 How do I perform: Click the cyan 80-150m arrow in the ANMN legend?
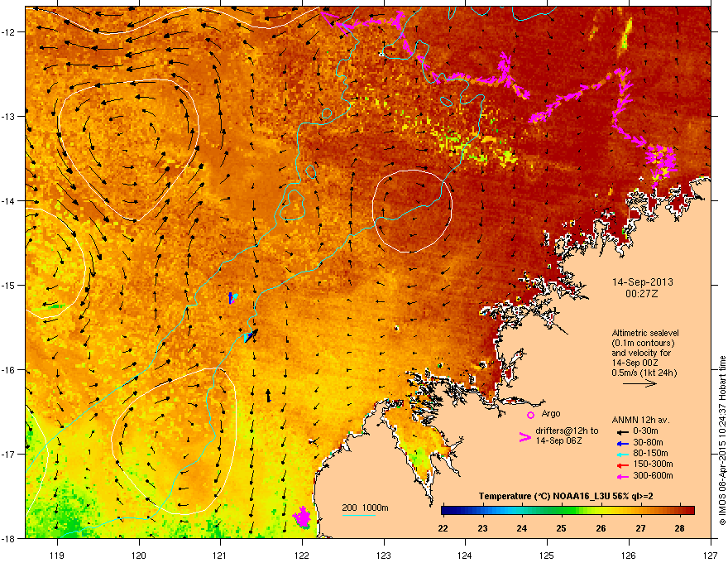(622, 454)
